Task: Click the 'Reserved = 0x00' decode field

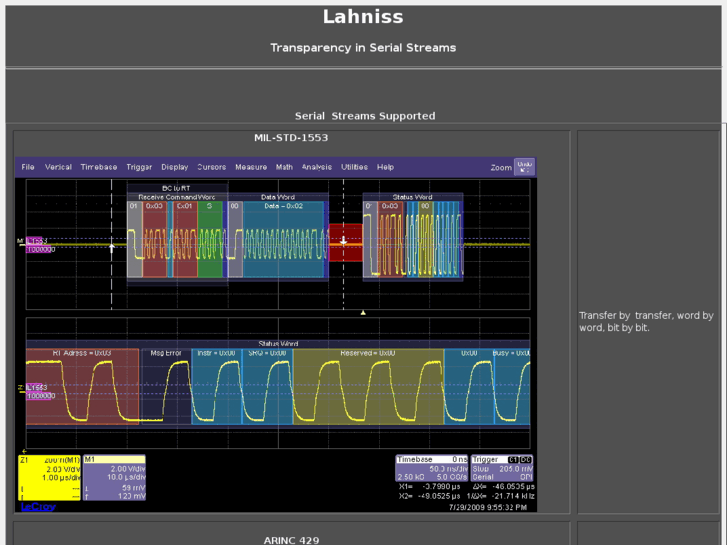Action: [x=368, y=386]
